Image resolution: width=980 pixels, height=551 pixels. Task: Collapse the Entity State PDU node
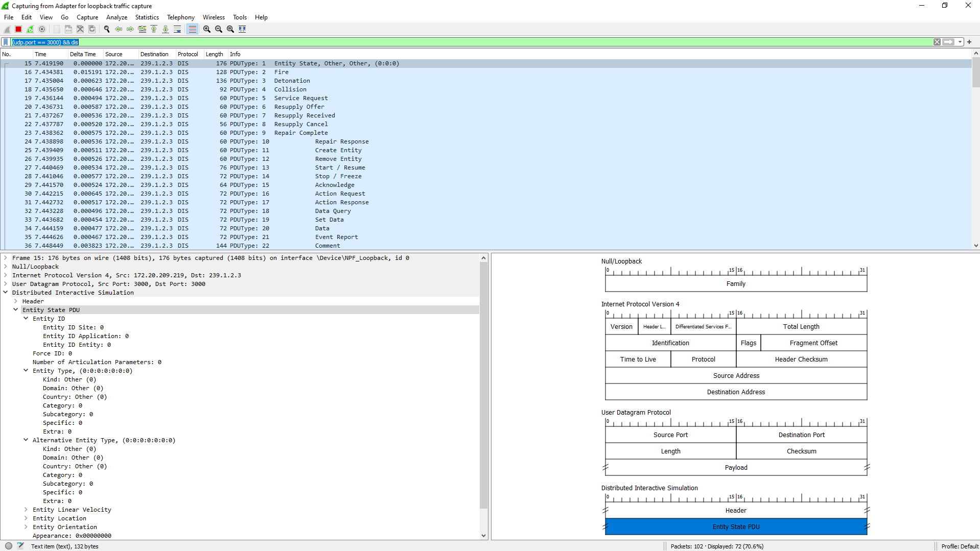point(16,310)
